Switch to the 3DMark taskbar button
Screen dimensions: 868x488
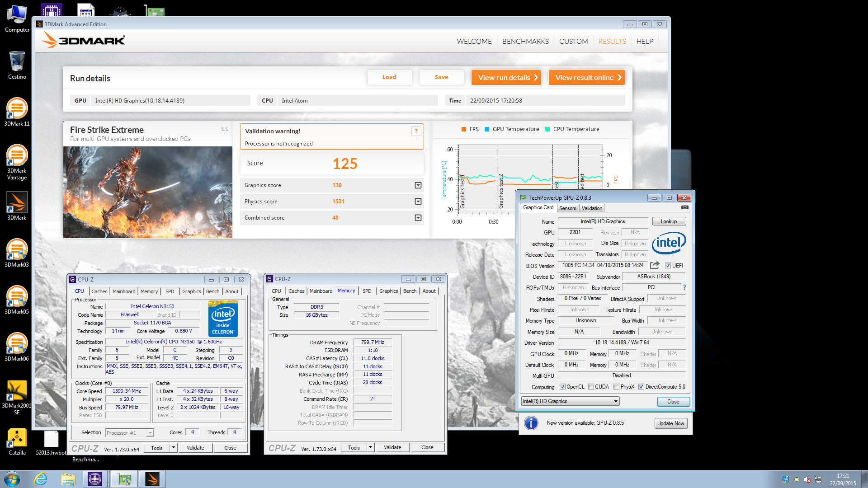152,479
